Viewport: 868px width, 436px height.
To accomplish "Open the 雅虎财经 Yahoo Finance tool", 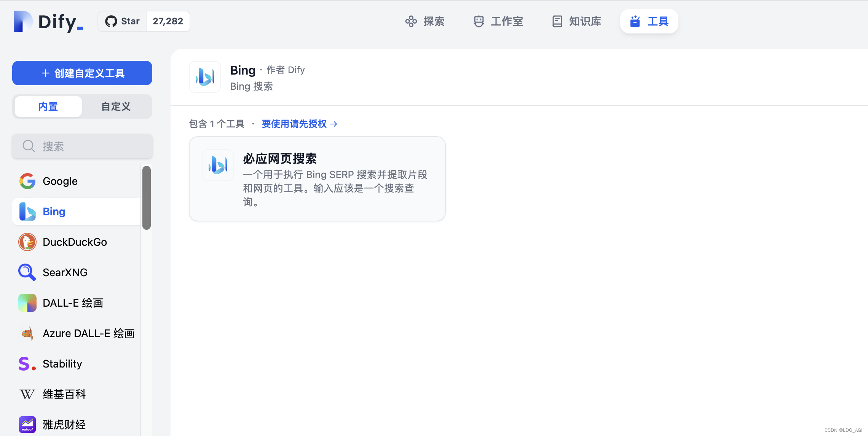I will point(64,424).
